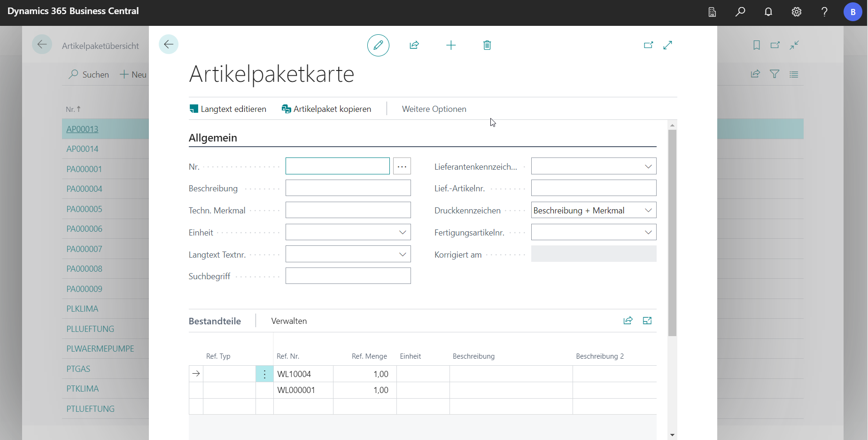Open Druckkennzeichen dropdown list

click(x=648, y=210)
